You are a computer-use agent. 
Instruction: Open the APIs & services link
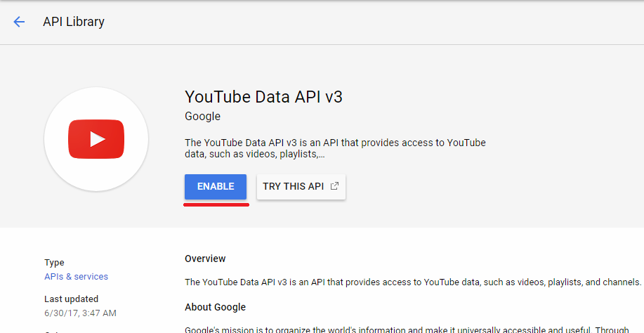tap(76, 276)
